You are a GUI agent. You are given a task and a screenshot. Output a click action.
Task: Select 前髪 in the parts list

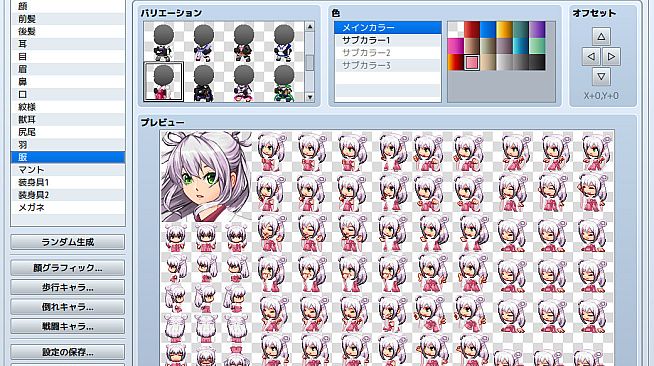[68, 19]
